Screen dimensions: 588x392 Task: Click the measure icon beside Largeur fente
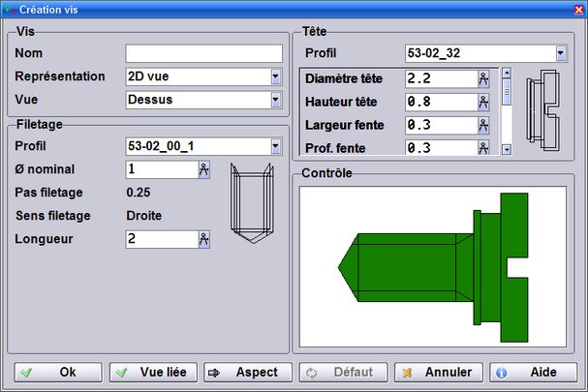[483, 126]
